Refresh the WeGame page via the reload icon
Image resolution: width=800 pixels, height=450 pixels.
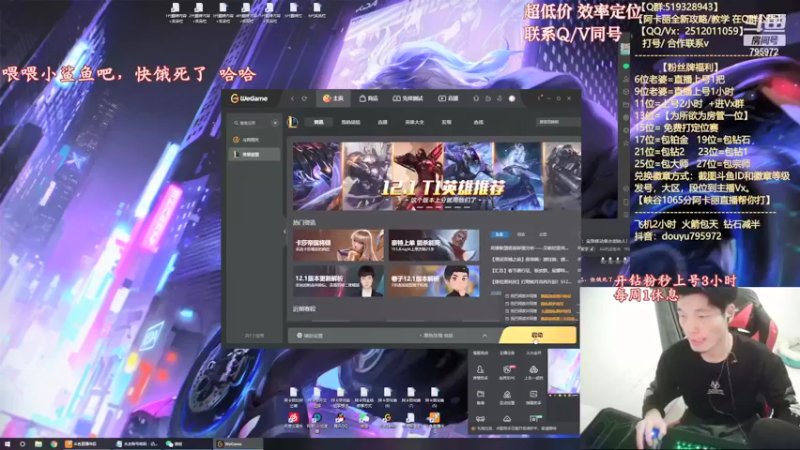304,98
